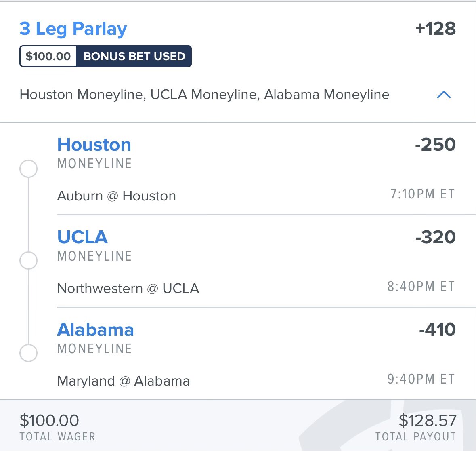Screen dimensions: 476x451
Task: Tap the parlay summary moneyline text
Action: click(x=204, y=95)
